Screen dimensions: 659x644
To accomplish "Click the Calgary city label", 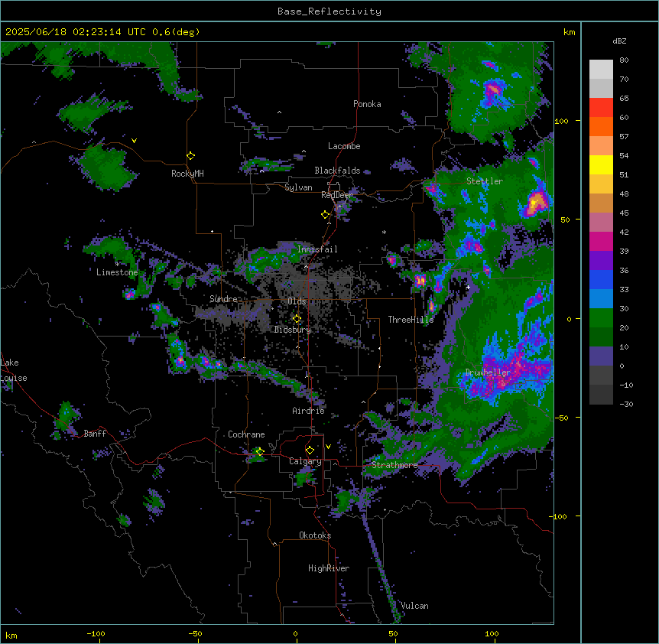I will point(305,461).
